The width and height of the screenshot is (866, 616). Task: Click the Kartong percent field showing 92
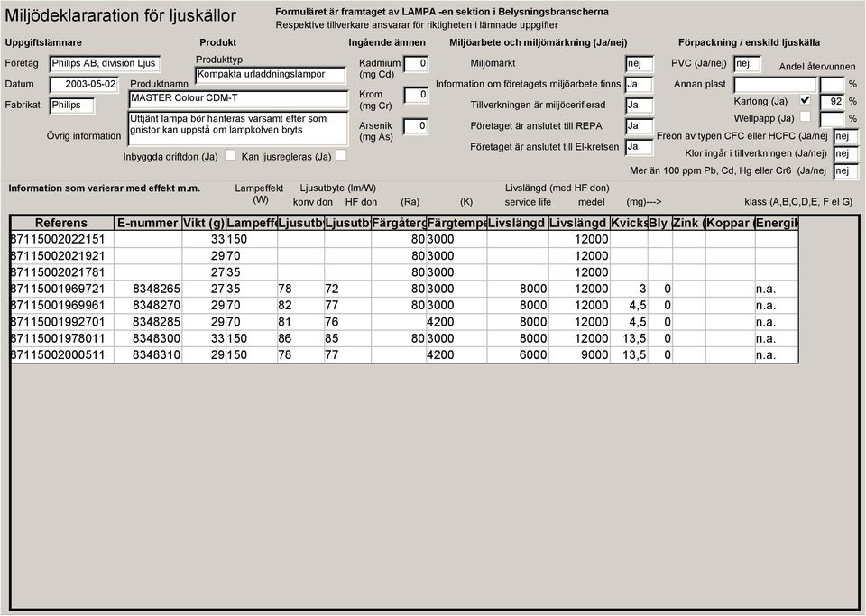(x=833, y=102)
